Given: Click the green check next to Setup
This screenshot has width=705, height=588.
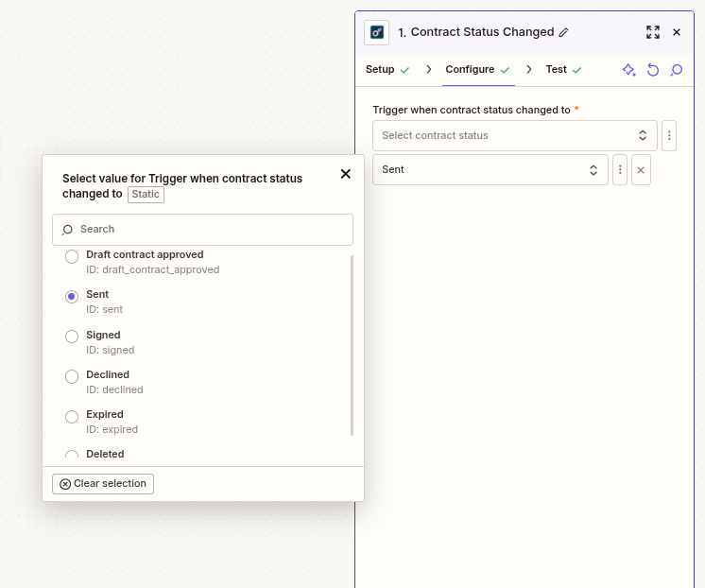Looking at the screenshot, I should pos(404,70).
